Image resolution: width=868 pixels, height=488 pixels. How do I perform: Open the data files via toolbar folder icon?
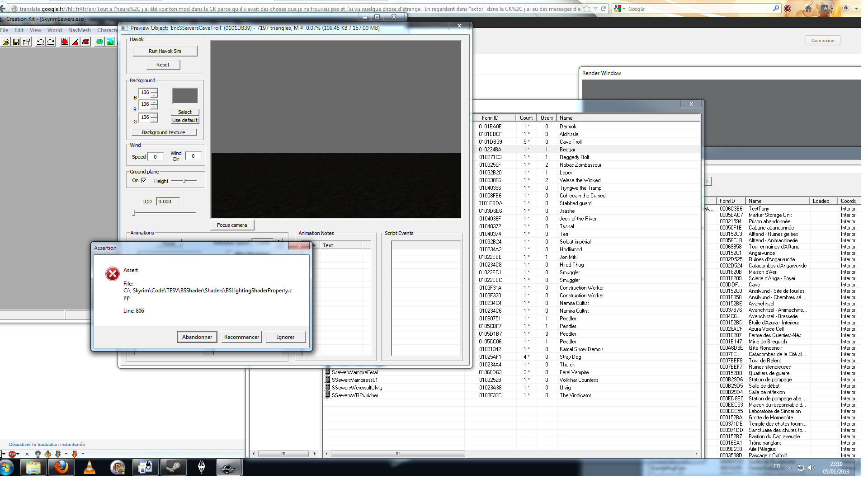[6, 42]
